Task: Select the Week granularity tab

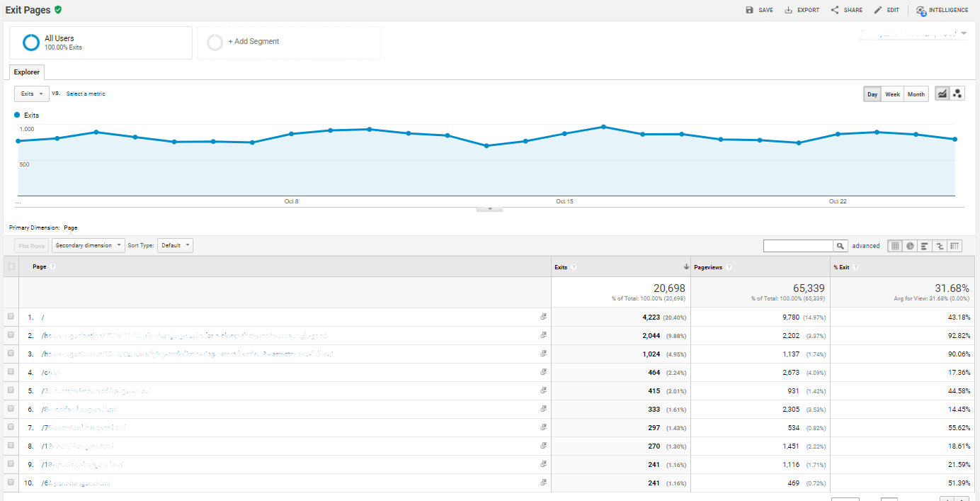Action: coord(892,94)
